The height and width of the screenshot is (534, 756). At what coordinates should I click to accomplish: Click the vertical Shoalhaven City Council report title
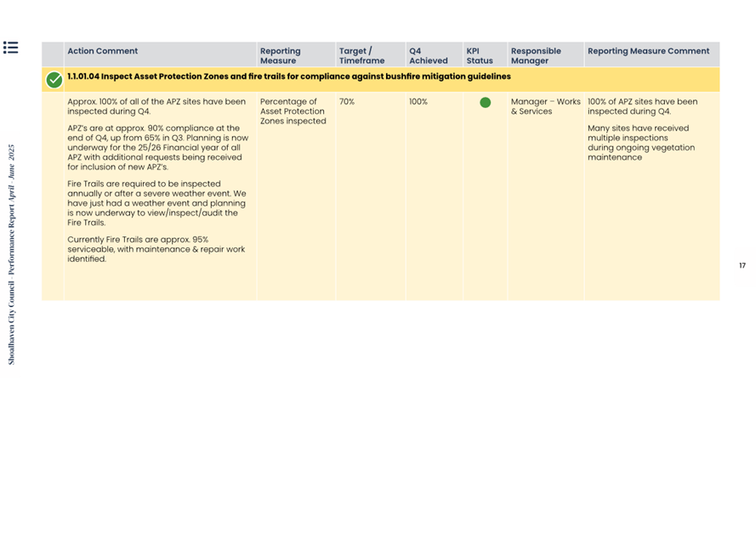[12, 255]
